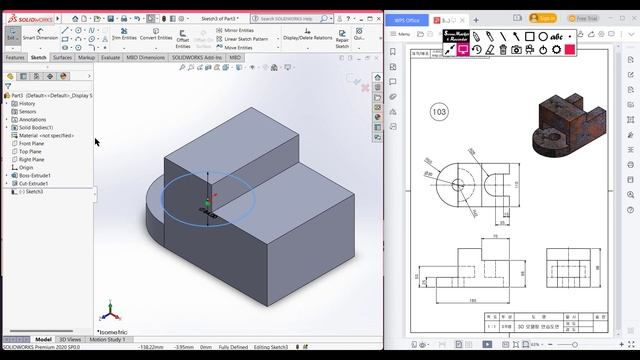Click the Linear Sketch Pattern tool
The width and height of the screenshot is (640, 360).
242,39
